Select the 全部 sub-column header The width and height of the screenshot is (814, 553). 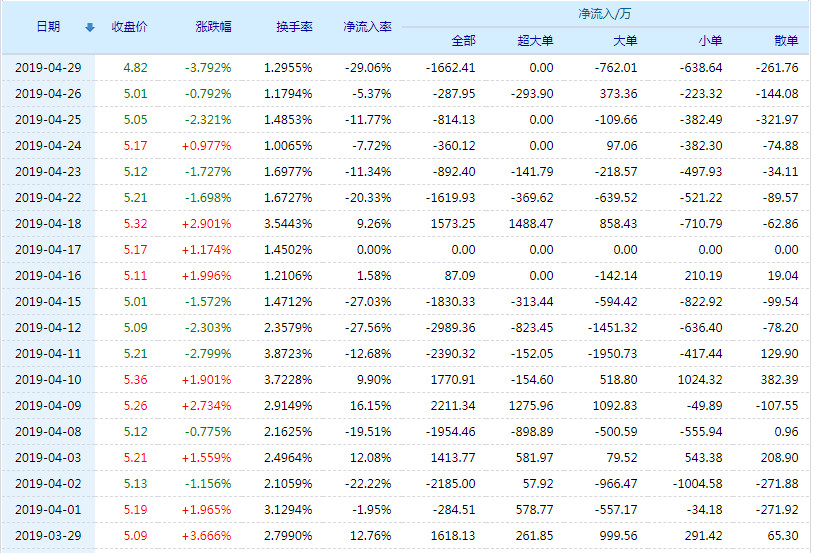(x=463, y=41)
